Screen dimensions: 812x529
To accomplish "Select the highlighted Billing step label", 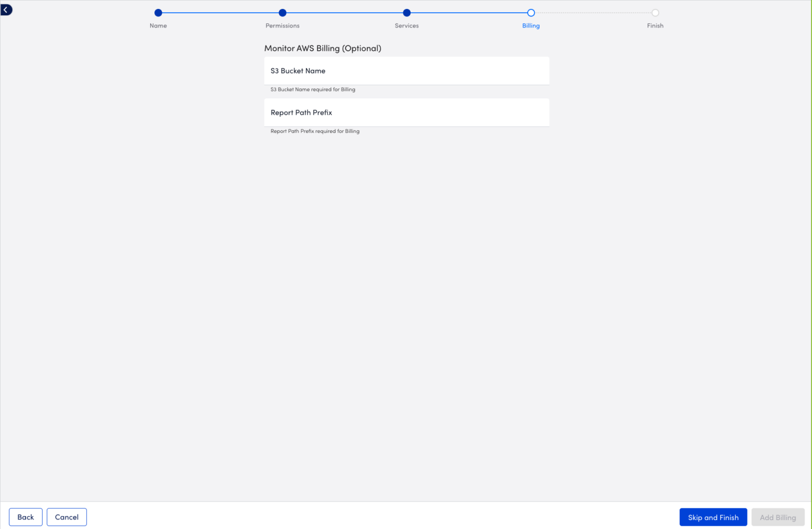I will (x=531, y=25).
